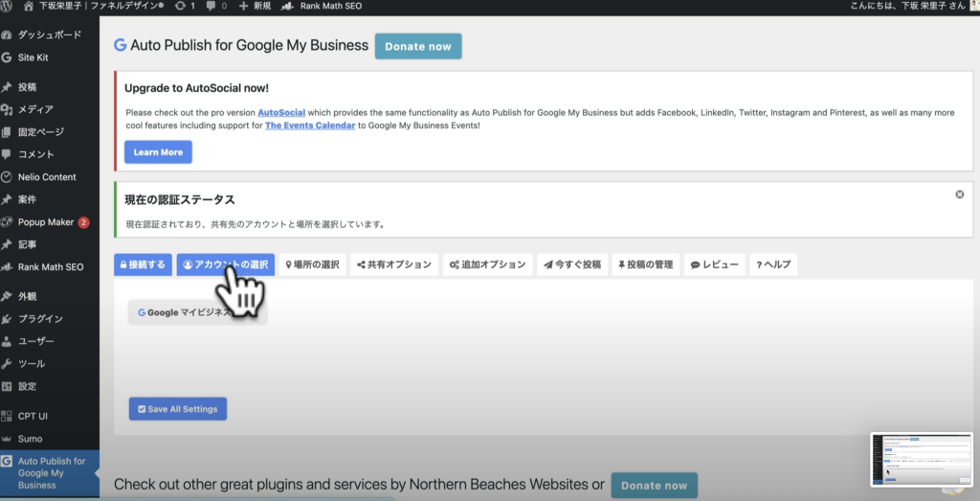Switch to the 共有オプション tab
980x501 pixels.
tap(394, 264)
